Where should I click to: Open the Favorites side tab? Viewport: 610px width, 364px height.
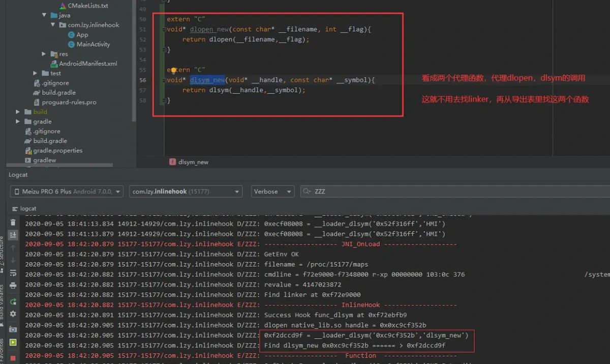pos(3,351)
